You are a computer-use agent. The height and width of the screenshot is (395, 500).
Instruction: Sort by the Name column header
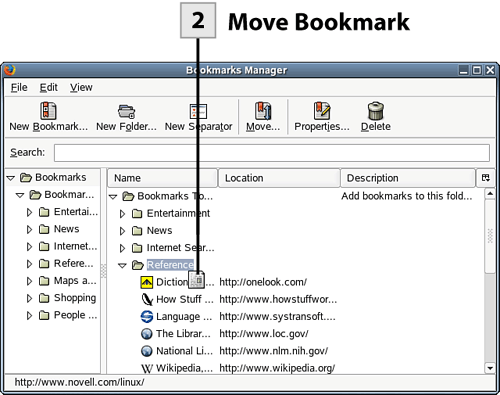pyautogui.click(x=162, y=178)
